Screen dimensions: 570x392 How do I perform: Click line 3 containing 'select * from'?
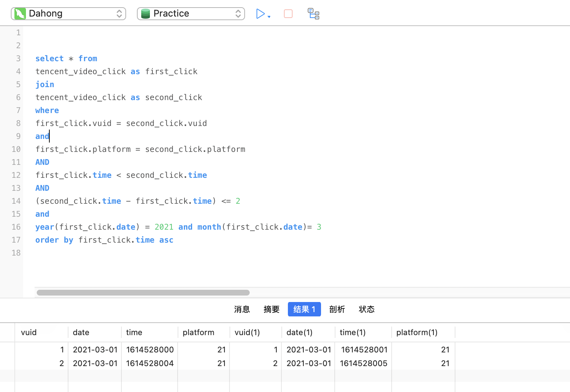(66, 58)
